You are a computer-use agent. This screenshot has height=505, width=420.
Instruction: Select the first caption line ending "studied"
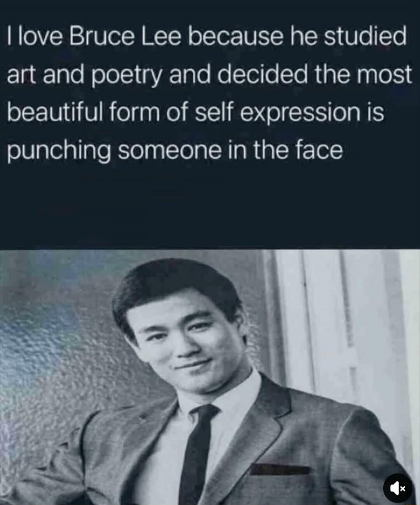pos(206,37)
